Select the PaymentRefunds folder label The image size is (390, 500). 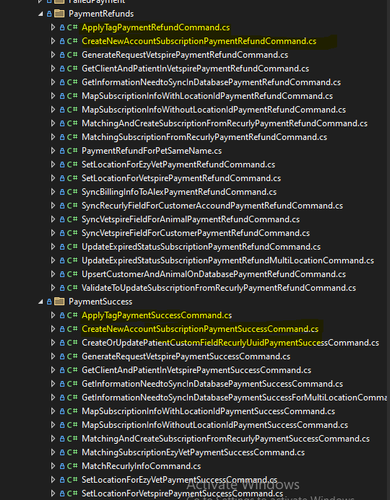pos(101,14)
